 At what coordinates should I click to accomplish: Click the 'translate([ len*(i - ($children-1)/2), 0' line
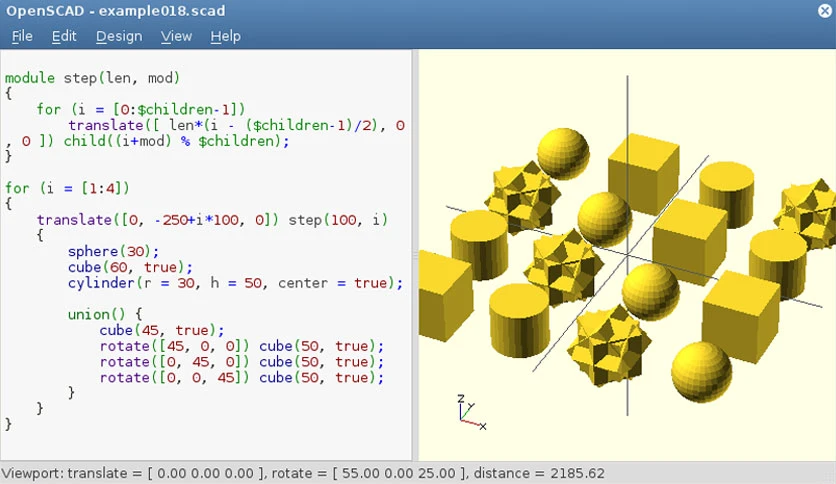[236, 125]
